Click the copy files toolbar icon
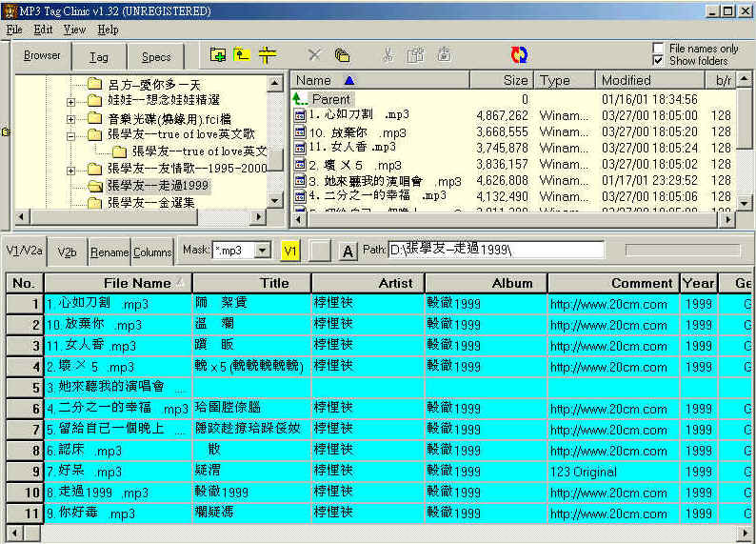 (342, 55)
